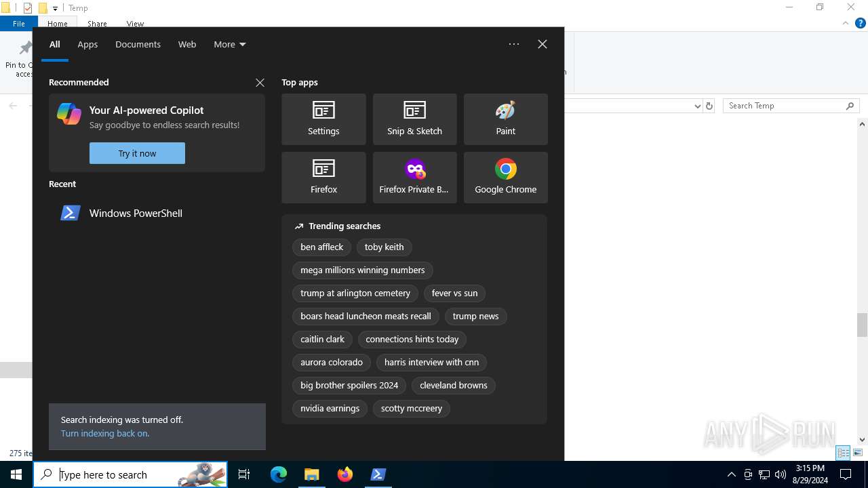Viewport: 868px width, 488px height.
Task: Select scotty mccreery trending search
Action: (412, 409)
